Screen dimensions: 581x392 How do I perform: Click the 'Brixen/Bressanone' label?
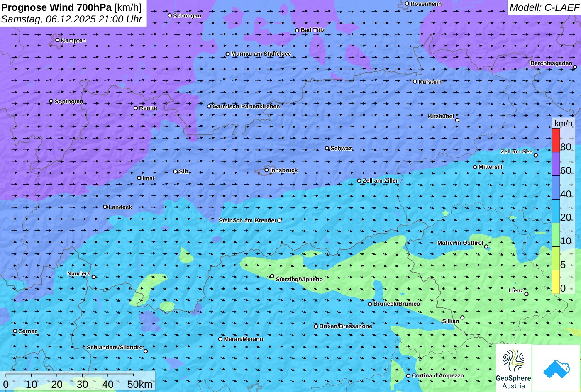(x=346, y=326)
